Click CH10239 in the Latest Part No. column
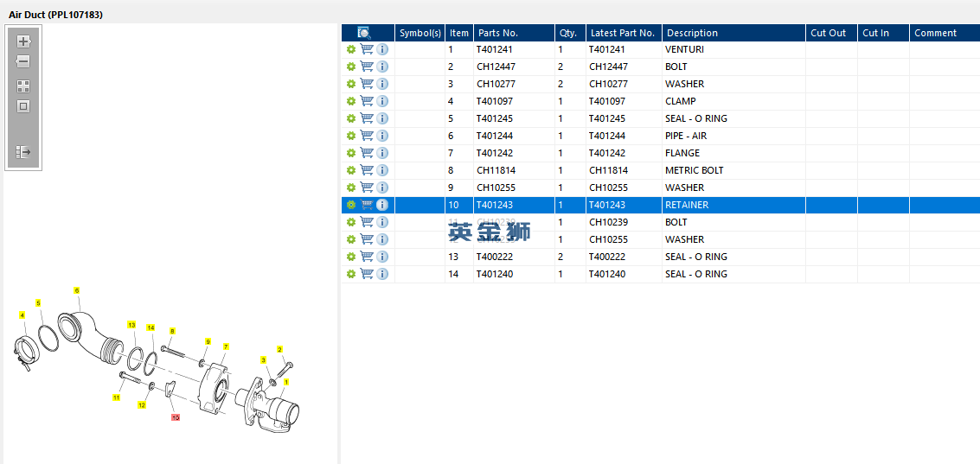Screen dimensions: 980x464 tap(608, 222)
